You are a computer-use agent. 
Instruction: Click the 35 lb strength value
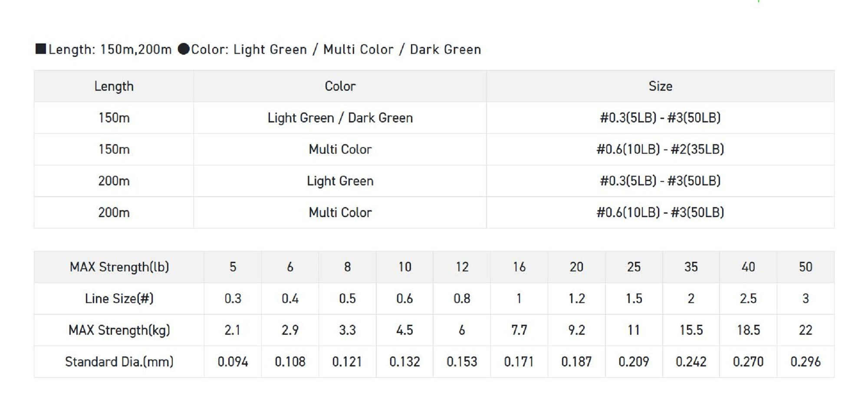coord(691,267)
